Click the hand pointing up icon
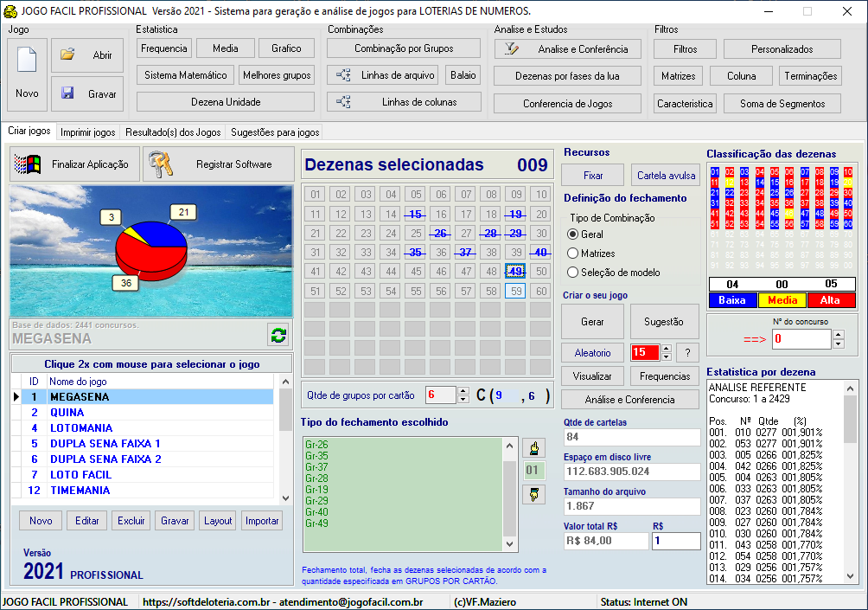868x610 pixels. (534, 448)
